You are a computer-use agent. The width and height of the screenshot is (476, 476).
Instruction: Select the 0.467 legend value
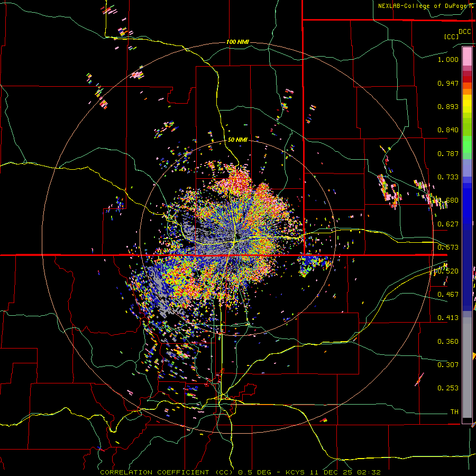[x=448, y=295]
